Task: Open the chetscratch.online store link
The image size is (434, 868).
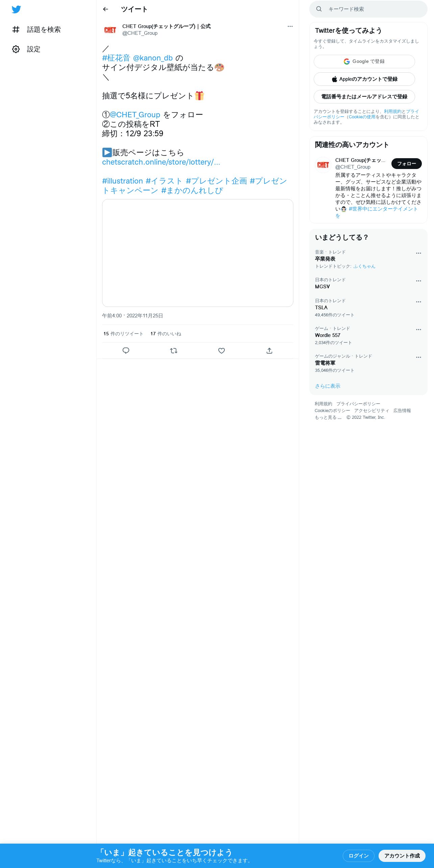Action: 161,162
